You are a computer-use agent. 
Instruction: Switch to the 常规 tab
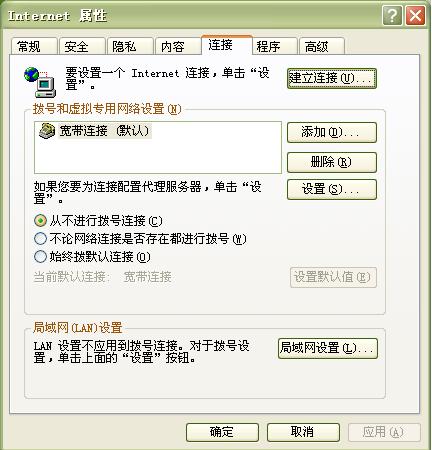(x=34, y=46)
